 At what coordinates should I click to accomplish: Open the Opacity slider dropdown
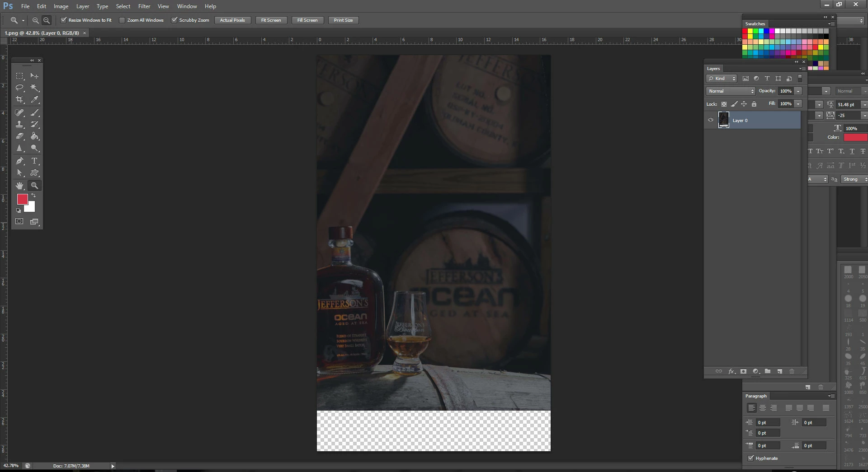click(x=798, y=91)
